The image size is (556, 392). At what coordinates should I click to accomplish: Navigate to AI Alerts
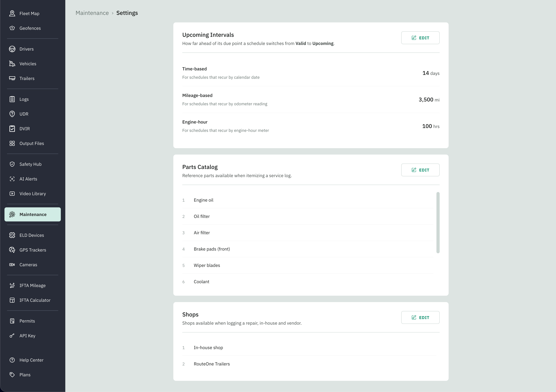(x=33, y=179)
